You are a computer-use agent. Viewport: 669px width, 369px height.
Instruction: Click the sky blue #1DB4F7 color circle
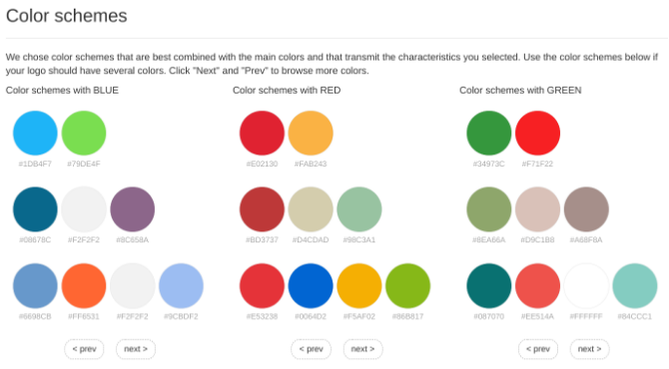click(35, 133)
